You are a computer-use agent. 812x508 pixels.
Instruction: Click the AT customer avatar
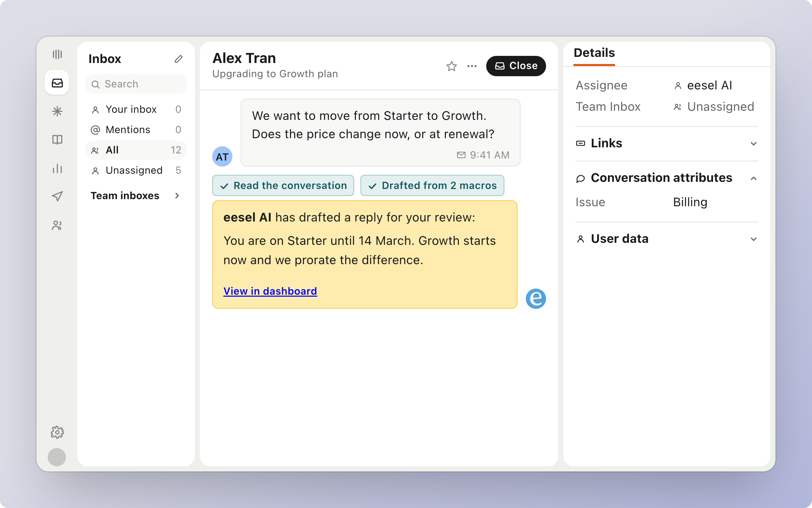222,156
